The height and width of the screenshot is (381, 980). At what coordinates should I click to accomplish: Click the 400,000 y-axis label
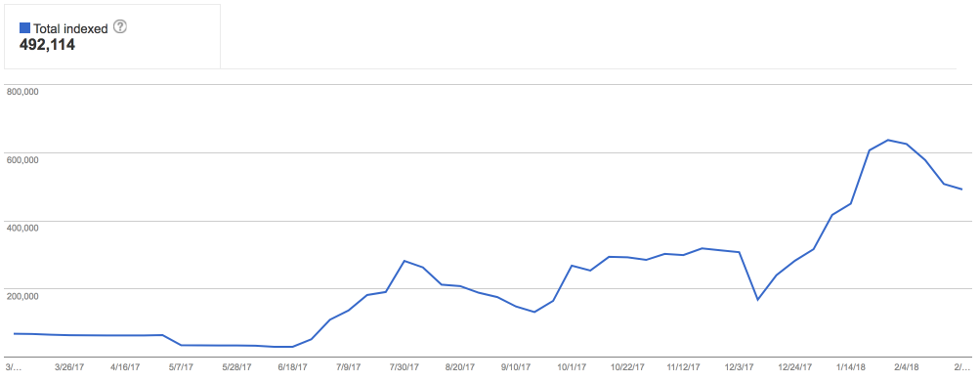click(x=22, y=228)
